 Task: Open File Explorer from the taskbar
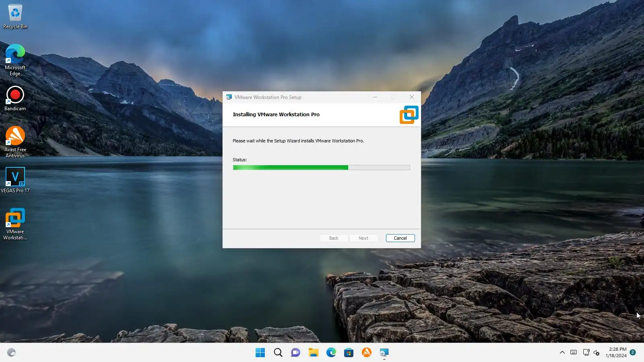click(x=314, y=353)
